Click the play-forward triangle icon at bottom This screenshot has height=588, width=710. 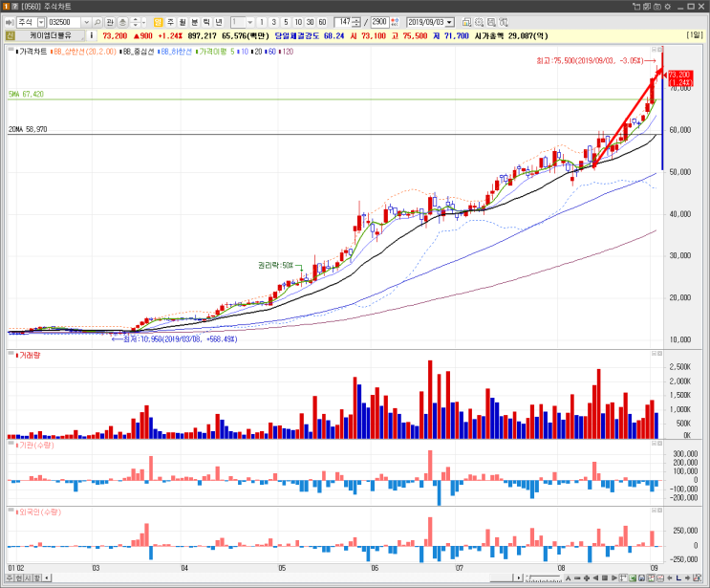pos(613,578)
